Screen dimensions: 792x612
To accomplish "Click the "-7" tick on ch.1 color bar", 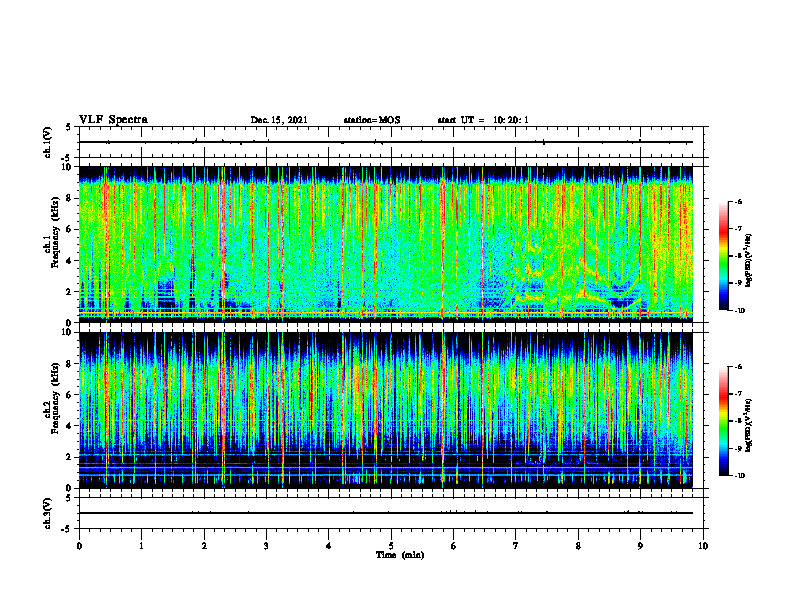I will pyautogui.click(x=738, y=229).
